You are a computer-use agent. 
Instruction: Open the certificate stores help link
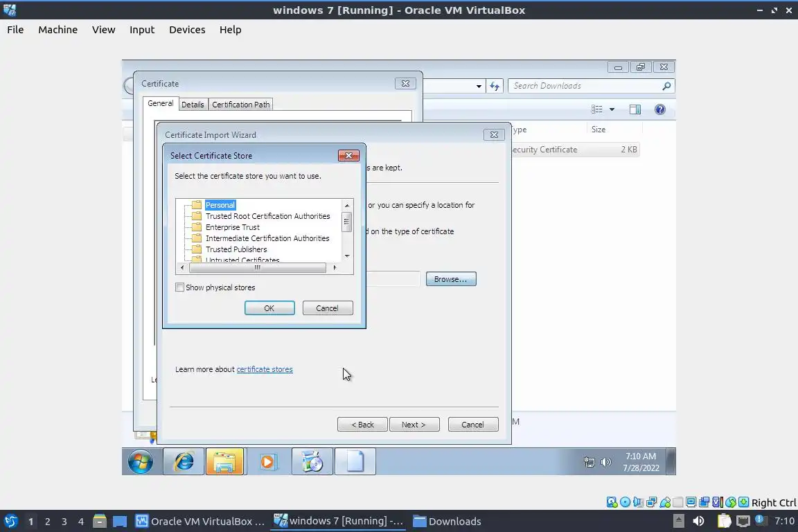(265, 369)
